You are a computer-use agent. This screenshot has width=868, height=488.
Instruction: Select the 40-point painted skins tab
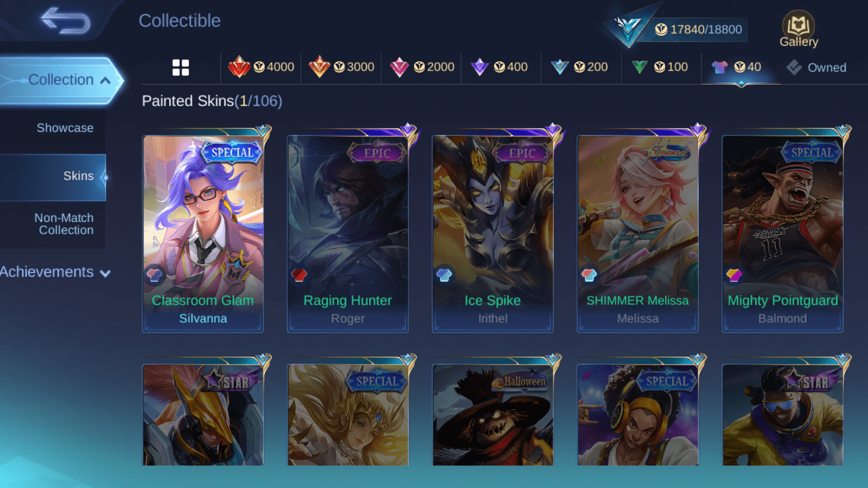pyautogui.click(x=740, y=67)
